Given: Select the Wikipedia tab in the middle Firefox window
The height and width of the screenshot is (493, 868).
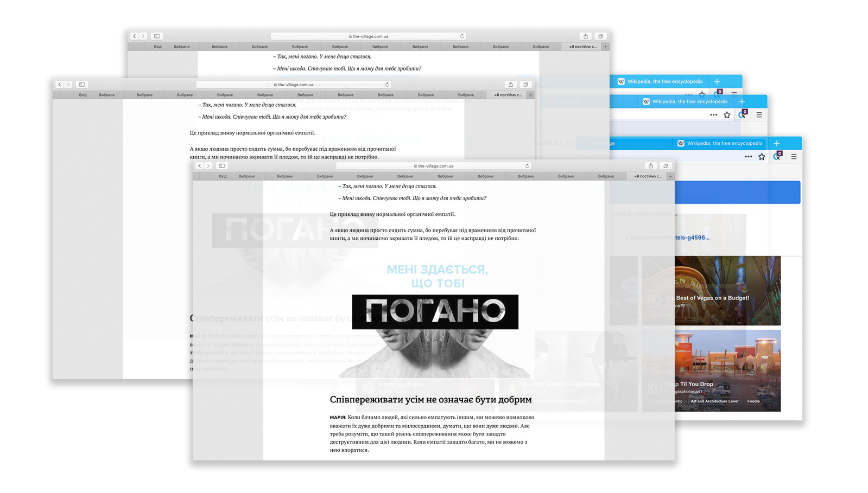Looking at the screenshot, I should tap(685, 101).
